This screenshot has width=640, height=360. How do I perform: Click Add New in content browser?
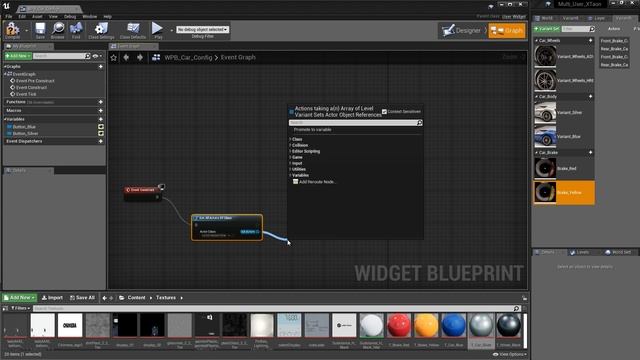19,298
